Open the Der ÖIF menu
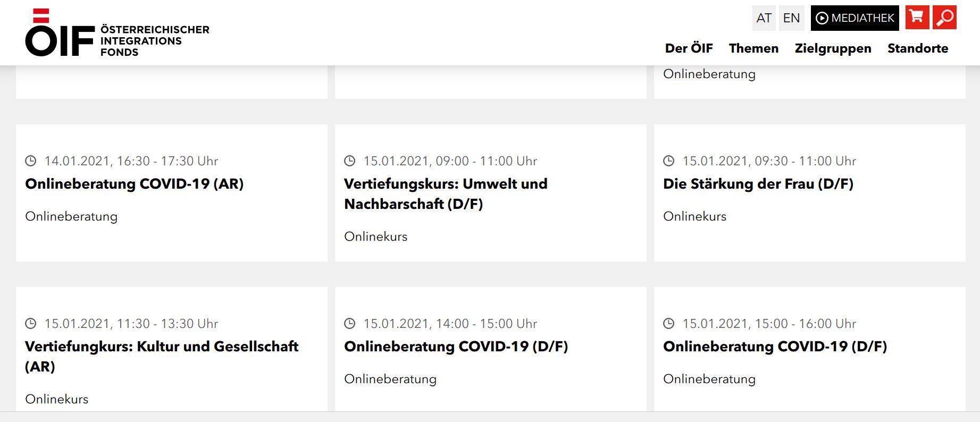The width and height of the screenshot is (980, 422). (x=689, y=48)
